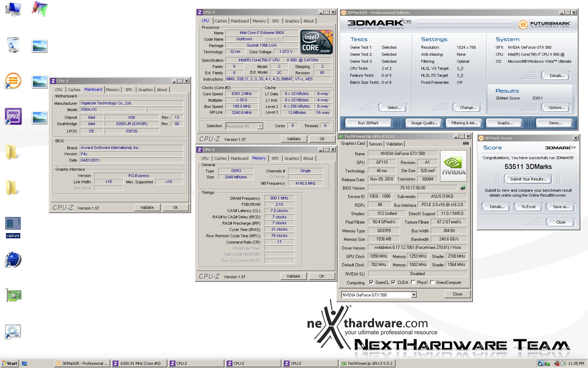Screen dimensions: 588x368
Task: Click Options button under Results
Action: tap(556, 108)
